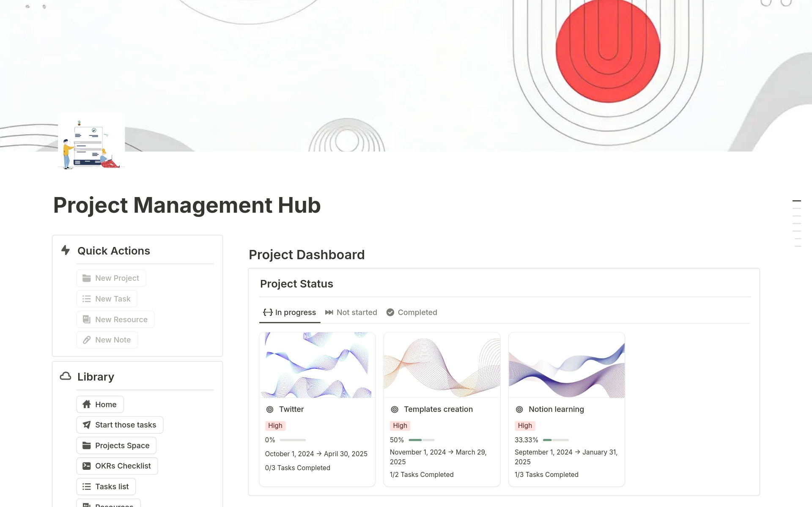This screenshot has height=507, width=812.
Task: Click the house icon beside Home
Action: (x=87, y=404)
